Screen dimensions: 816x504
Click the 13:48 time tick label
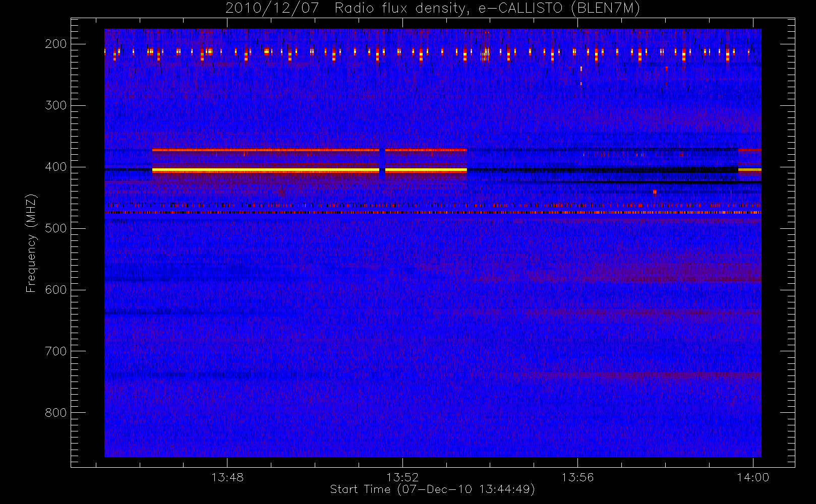click(x=227, y=477)
